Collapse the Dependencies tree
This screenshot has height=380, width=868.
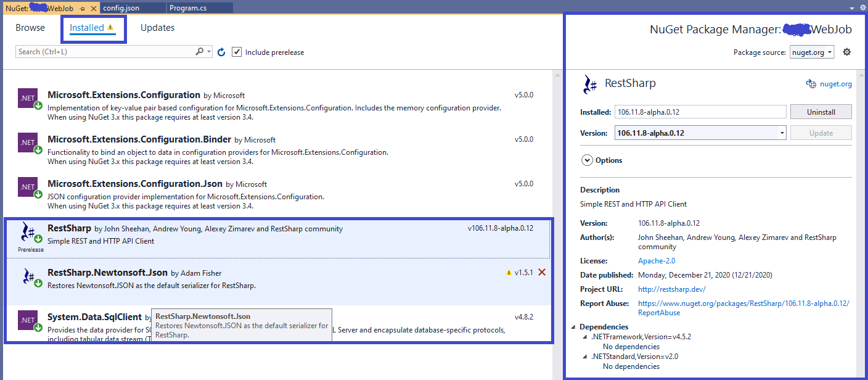tap(574, 327)
